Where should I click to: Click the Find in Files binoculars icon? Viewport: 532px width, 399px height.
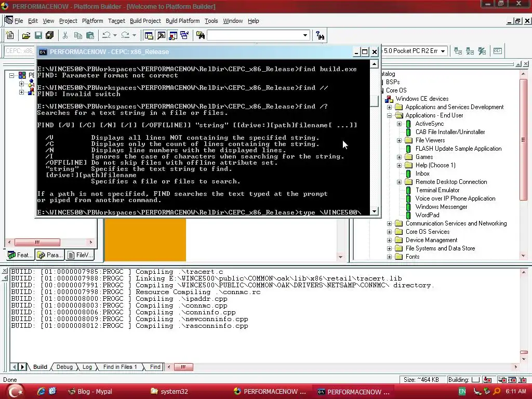[201, 35]
